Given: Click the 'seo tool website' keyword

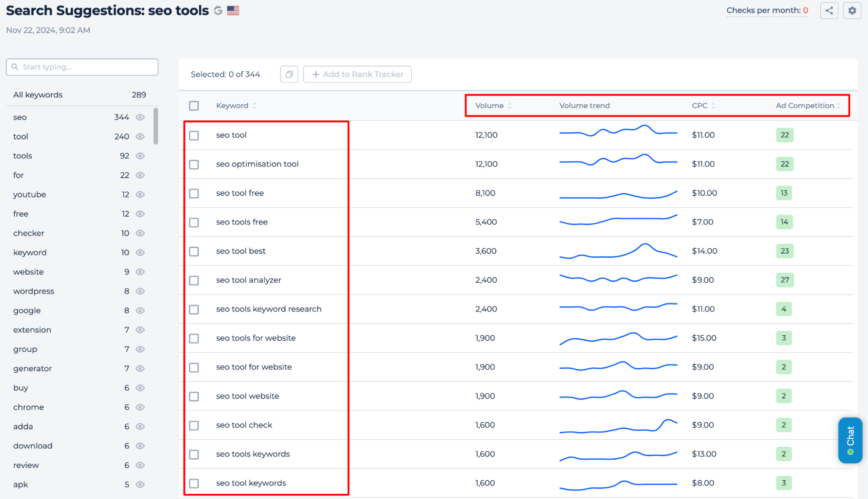Looking at the screenshot, I should tap(248, 396).
